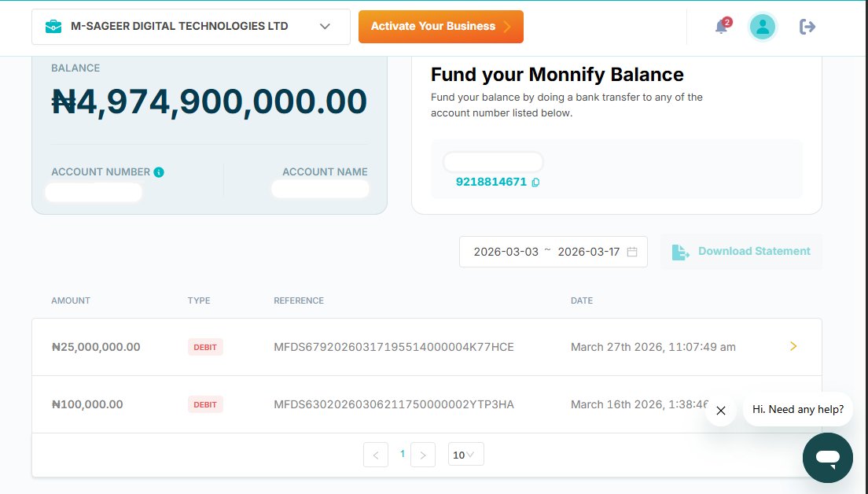Click the end date 2026-03-17 field
The image size is (868, 494).
(x=588, y=252)
